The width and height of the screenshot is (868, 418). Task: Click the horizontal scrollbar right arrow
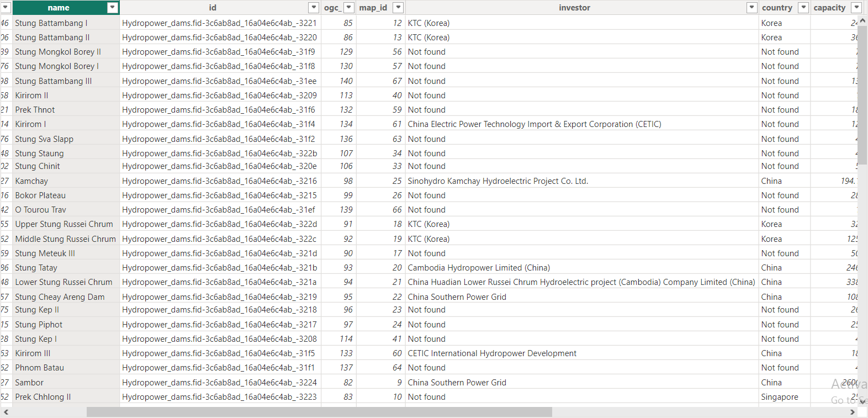pyautogui.click(x=853, y=412)
